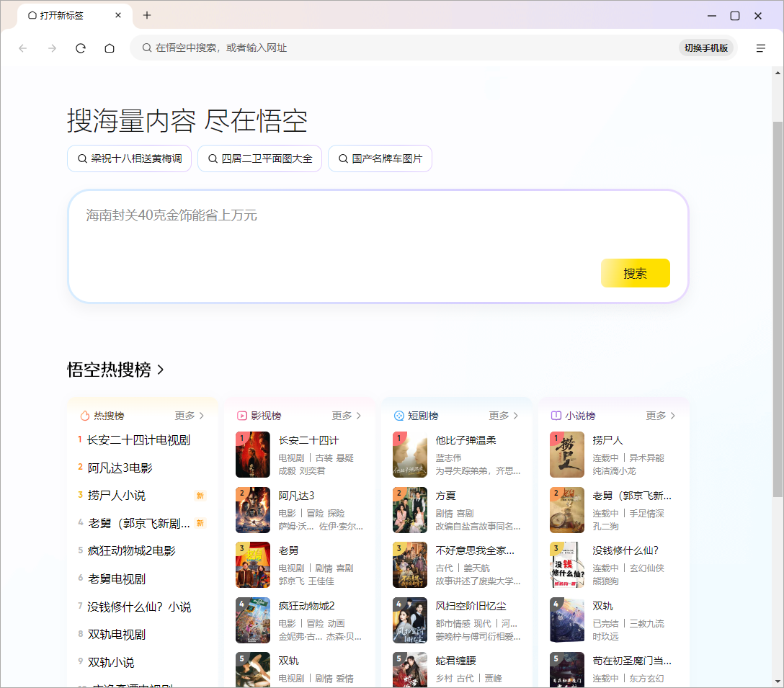The width and height of the screenshot is (784, 688).
Task: Go to home page icon
Action: click(x=110, y=48)
